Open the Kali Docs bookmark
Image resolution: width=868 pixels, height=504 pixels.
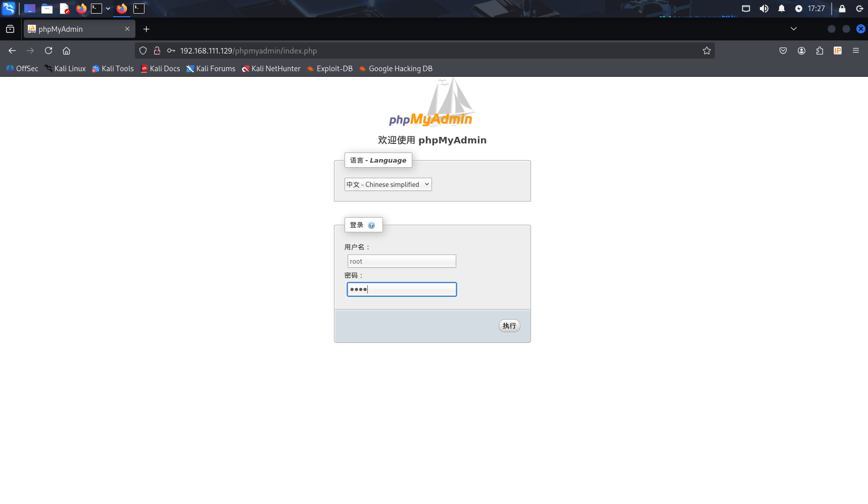pyautogui.click(x=160, y=69)
